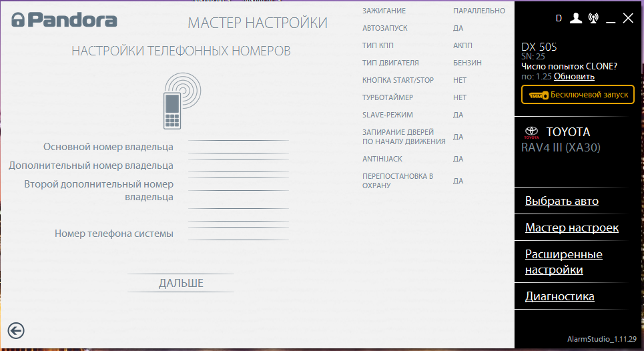Open Выбрать авто menu item
The image size is (644, 351).
(561, 201)
